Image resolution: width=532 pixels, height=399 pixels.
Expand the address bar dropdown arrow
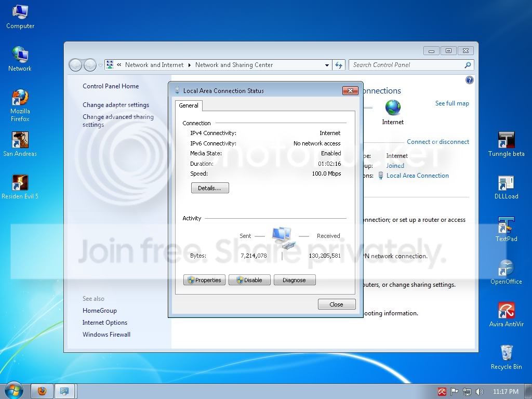pos(327,65)
